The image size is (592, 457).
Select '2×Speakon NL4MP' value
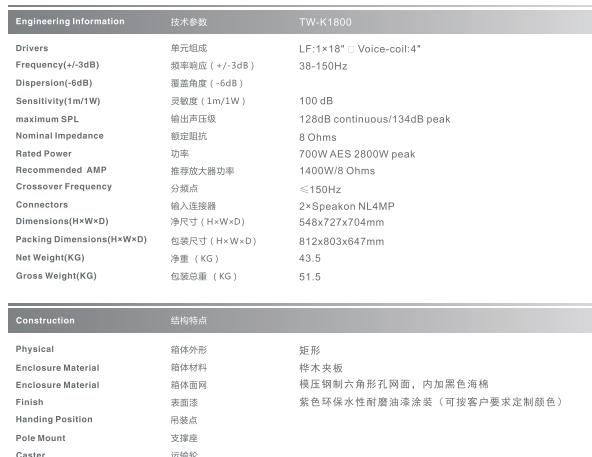coord(347,206)
